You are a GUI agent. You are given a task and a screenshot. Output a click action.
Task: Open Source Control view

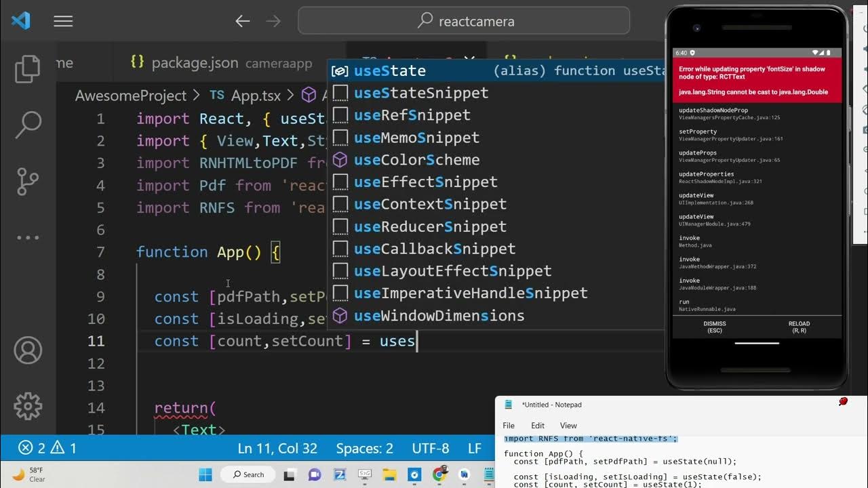tap(28, 181)
